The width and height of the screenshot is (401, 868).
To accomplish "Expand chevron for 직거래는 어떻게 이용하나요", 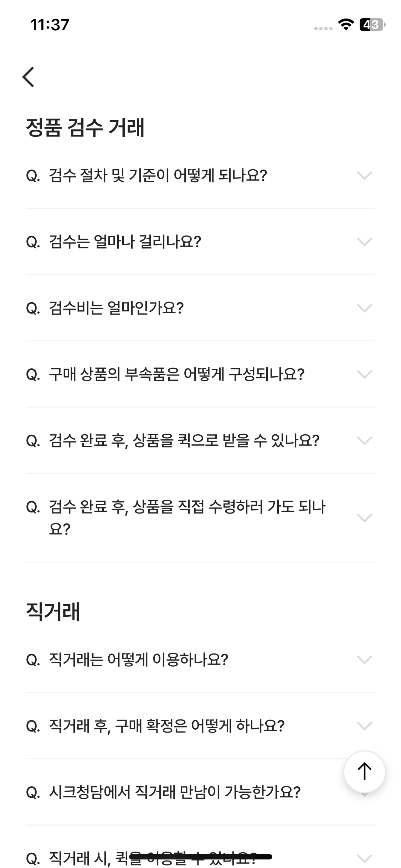I will 364,660.
